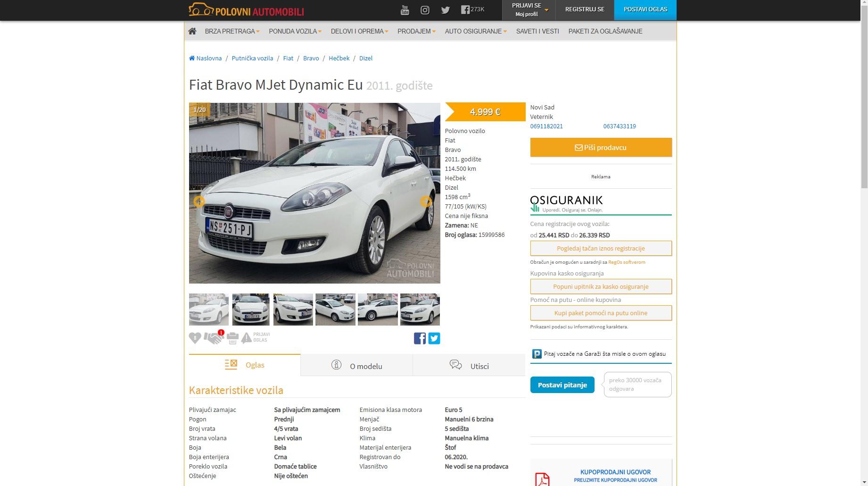
Task: Open Saveti i vesti menu item
Action: 537,31
